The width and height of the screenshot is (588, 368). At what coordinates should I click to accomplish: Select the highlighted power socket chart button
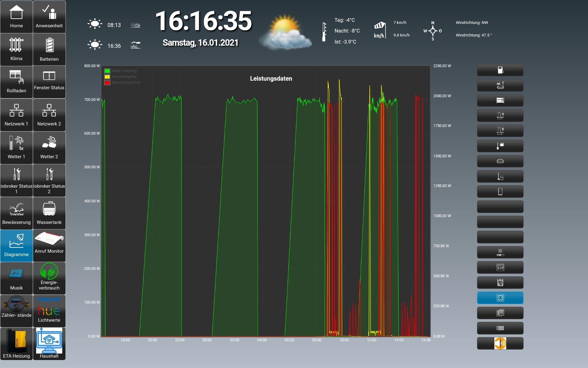pyautogui.click(x=500, y=298)
